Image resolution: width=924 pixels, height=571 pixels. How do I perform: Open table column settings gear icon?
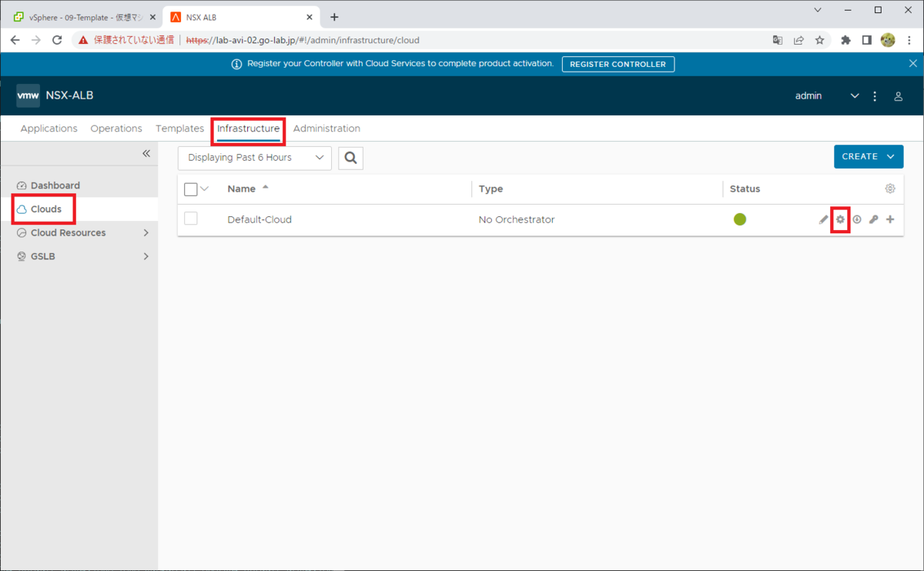point(890,189)
